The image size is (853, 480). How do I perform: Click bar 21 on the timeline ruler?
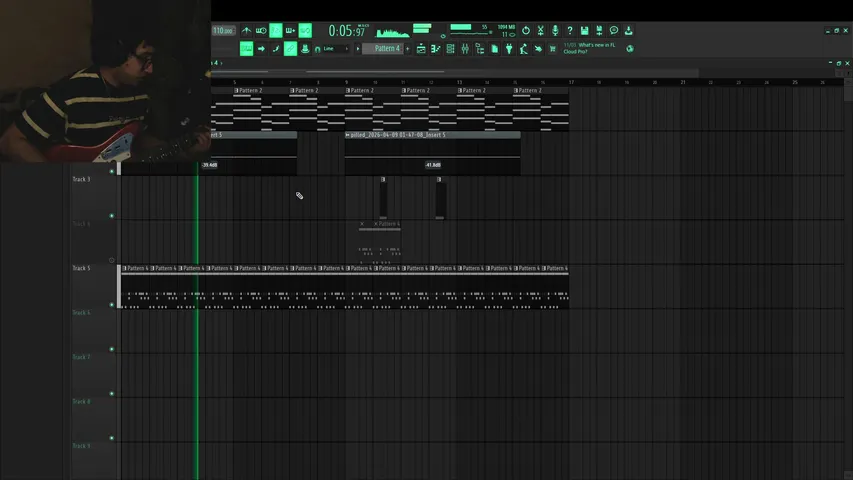[x=683, y=82]
